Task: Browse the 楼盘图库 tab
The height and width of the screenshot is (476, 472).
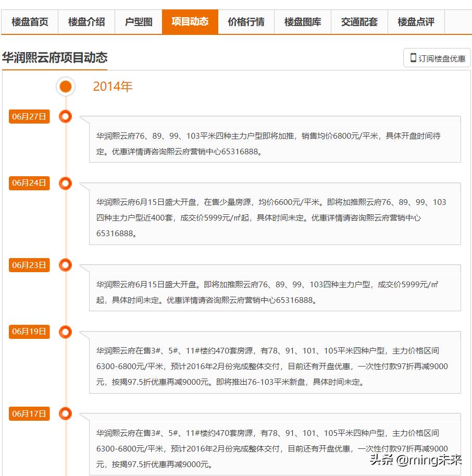Action: pyautogui.click(x=302, y=21)
